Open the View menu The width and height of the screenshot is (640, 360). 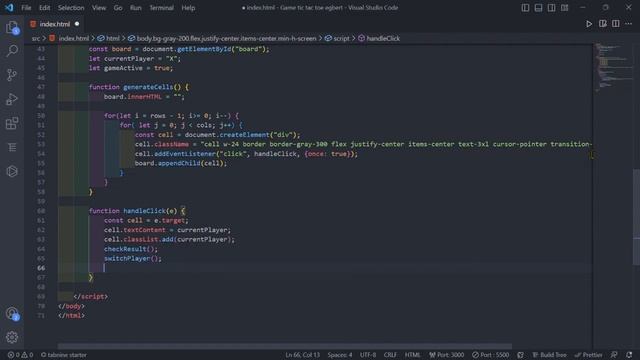99,8
